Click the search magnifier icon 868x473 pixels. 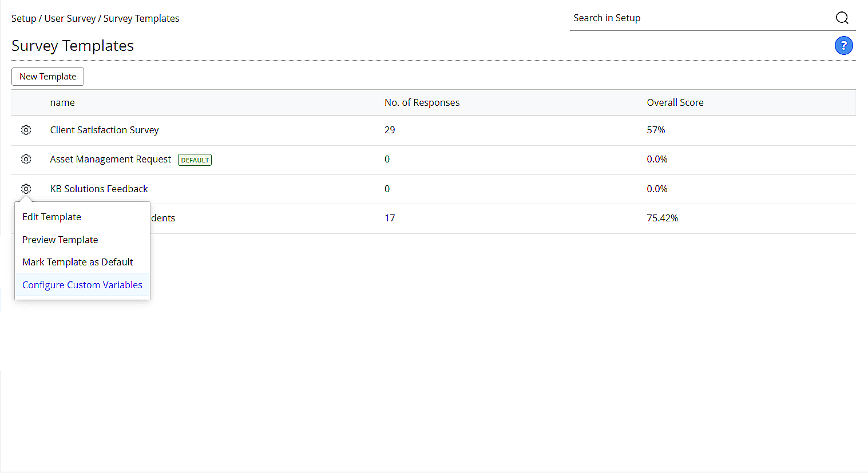point(842,18)
